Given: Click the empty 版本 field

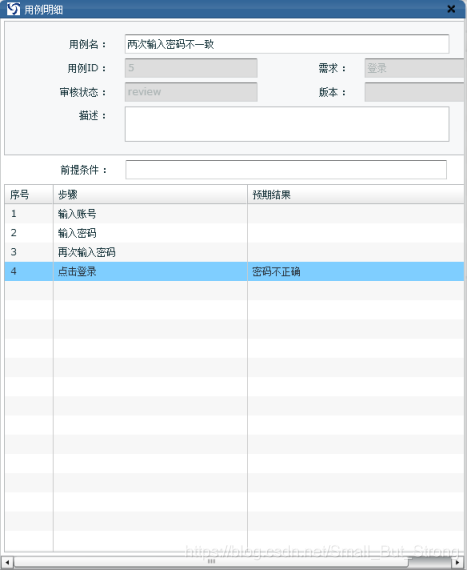Looking at the screenshot, I should point(415,92).
